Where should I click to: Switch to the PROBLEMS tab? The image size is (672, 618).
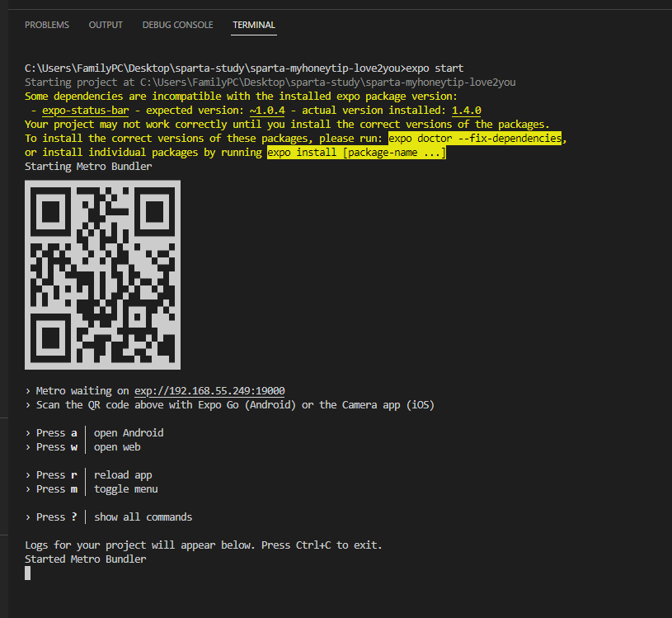(47, 25)
